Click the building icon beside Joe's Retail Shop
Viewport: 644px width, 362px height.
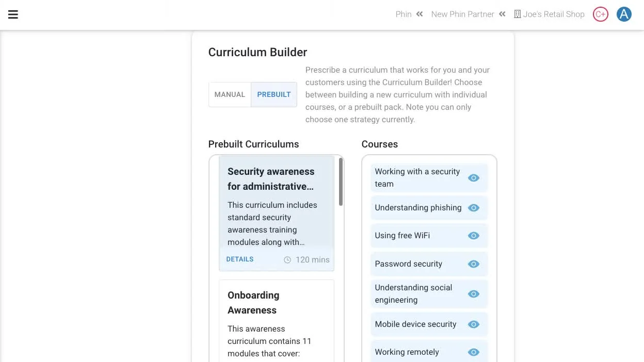tap(518, 14)
